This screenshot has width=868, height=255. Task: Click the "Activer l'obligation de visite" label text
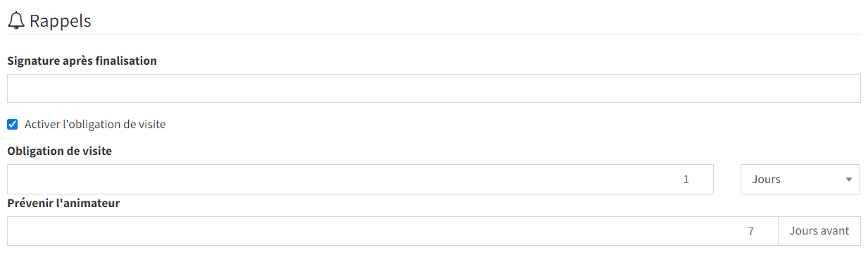[x=95, y=125]
